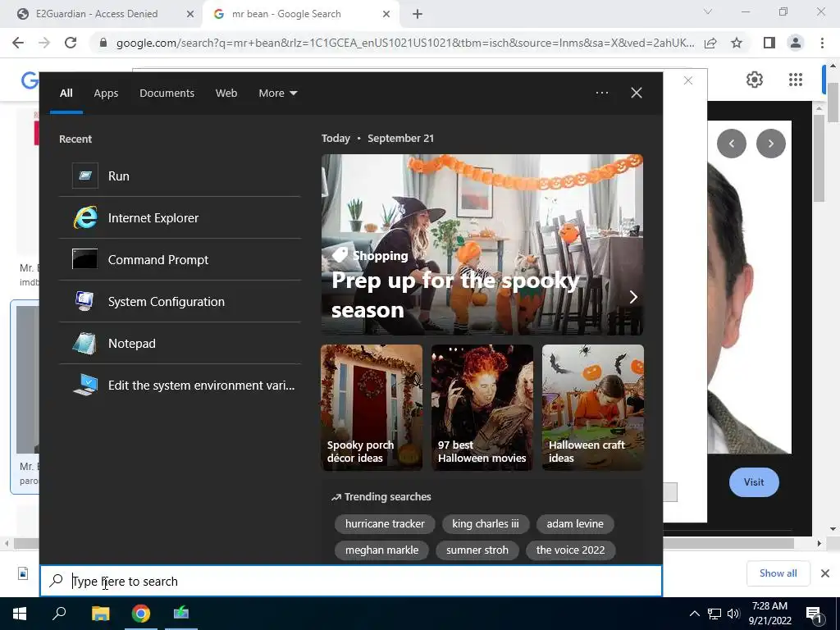The height and width of the screenshot is (630, 840).
Task: Open the taskbar clock and date
Action: [769, 614]
